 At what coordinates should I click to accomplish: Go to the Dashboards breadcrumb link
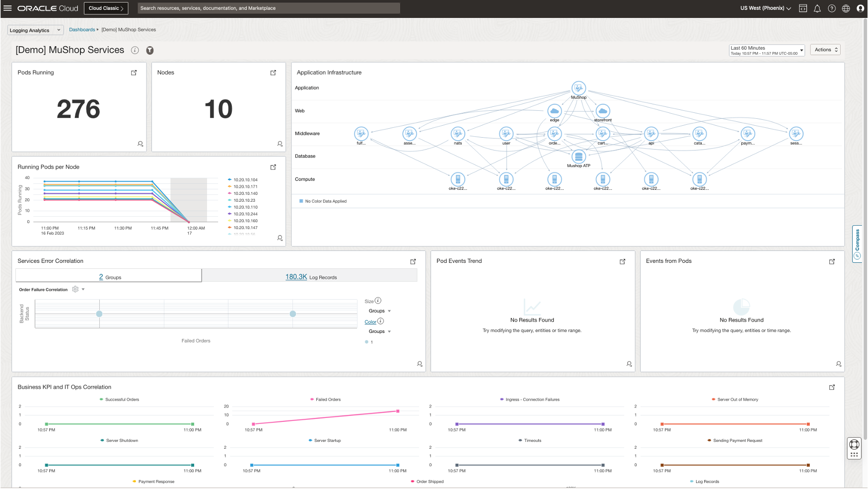(82, 30)
